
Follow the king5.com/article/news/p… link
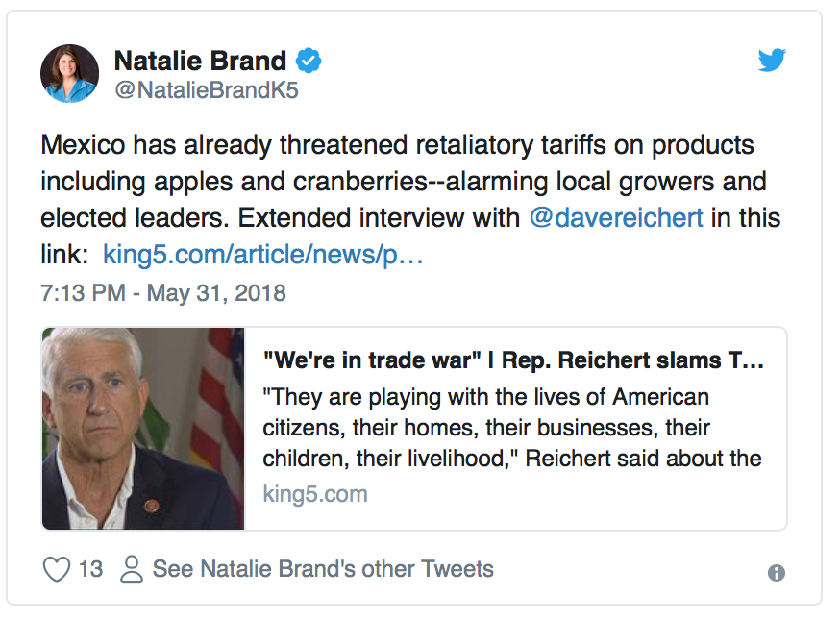pos(263,254)
